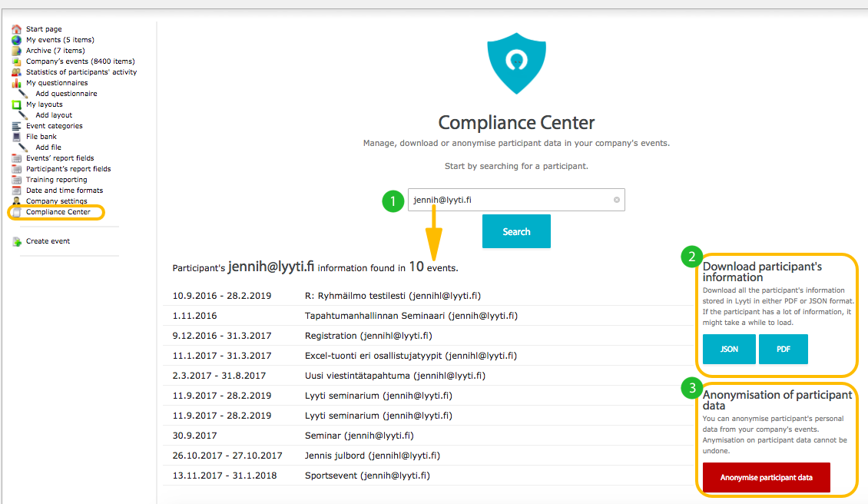Click the Event categories icon

tap(17, 126)
